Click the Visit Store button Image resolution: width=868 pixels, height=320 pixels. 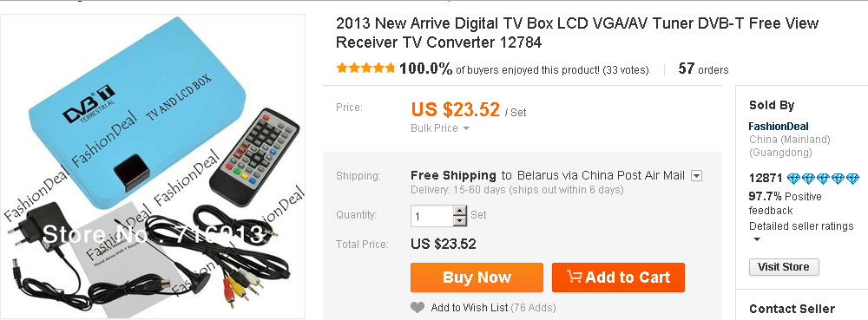click(x=784, y=267)
